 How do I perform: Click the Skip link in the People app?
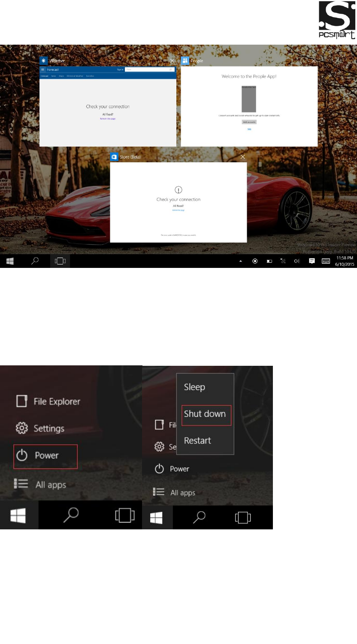(249, 129)
